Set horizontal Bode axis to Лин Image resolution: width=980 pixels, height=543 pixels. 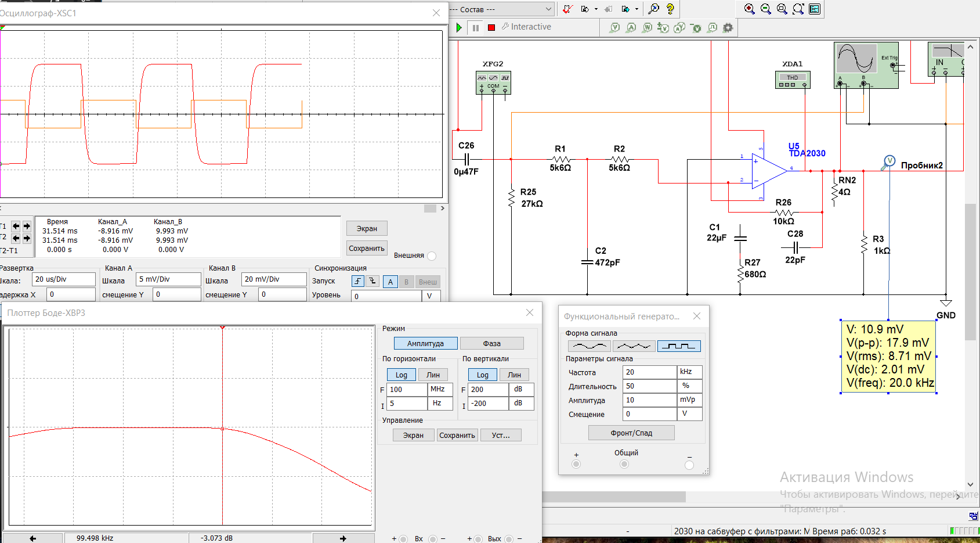click(x=433, y=375)
